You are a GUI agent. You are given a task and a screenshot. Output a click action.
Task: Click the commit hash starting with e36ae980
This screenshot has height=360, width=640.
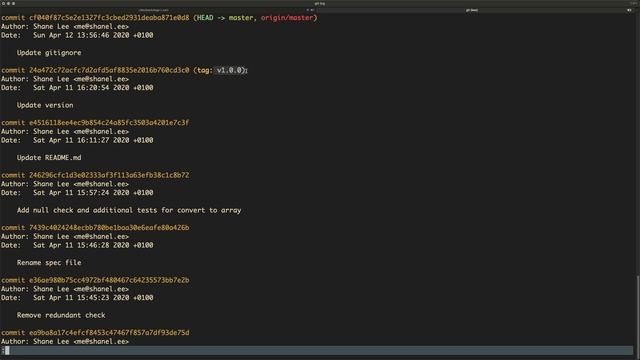point(109,280)
